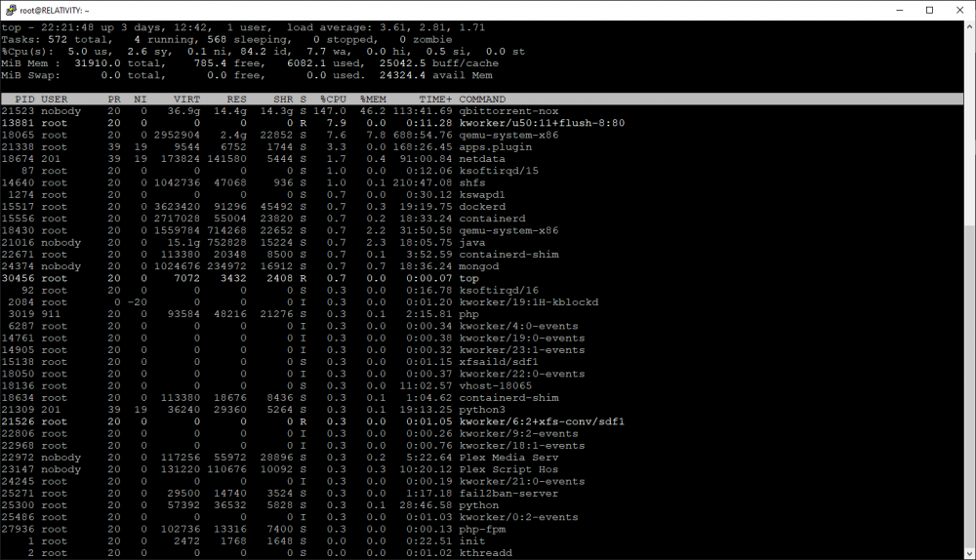This screenshot has height=560, width=976.
Task: Click the xfsaild/sdf1 process name
Action: (x=499, y=362)
